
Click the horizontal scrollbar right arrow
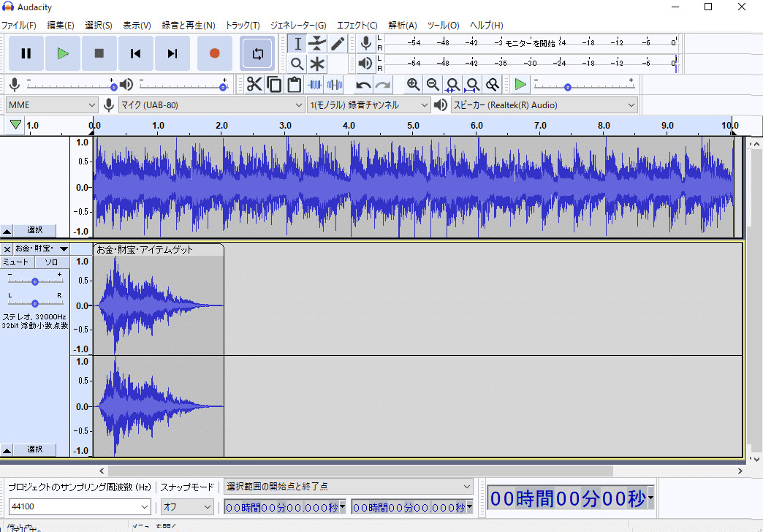click(740, 471)
